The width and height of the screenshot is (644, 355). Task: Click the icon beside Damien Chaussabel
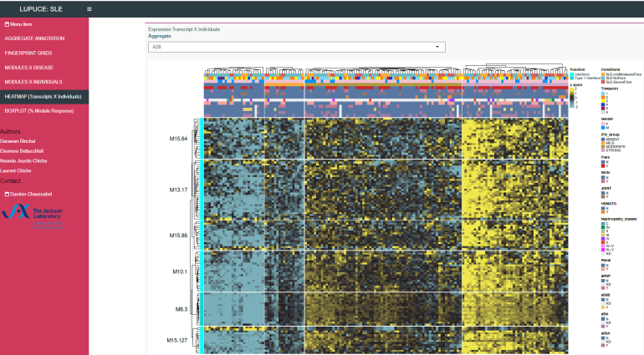[x=7, y=193]
